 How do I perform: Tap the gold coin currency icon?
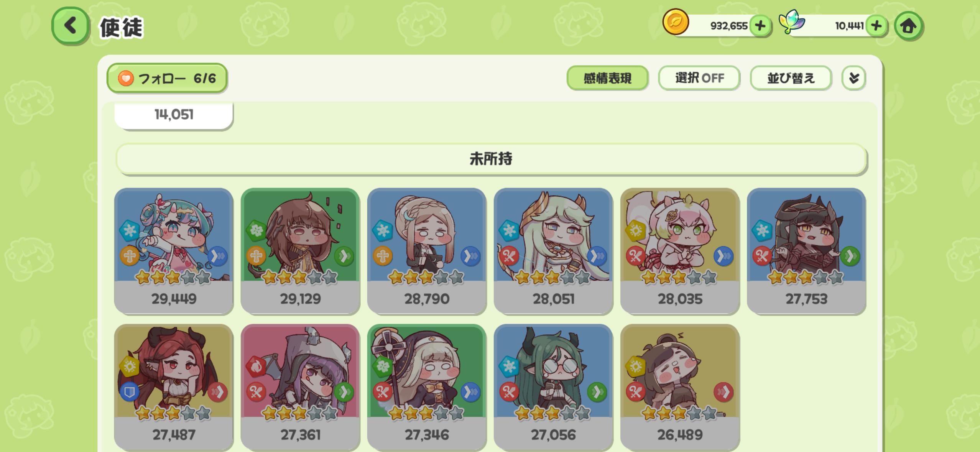[676, 22]
